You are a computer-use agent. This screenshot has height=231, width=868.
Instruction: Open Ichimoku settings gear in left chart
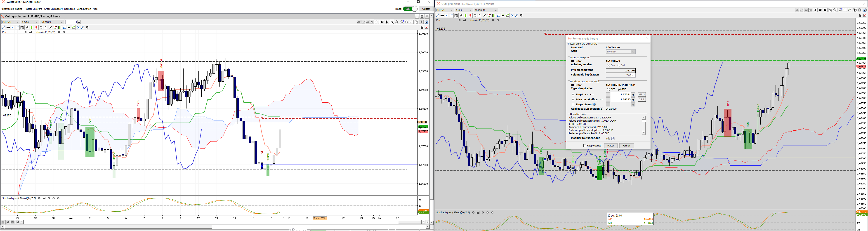pyautogui.click(x=59, y=32)
